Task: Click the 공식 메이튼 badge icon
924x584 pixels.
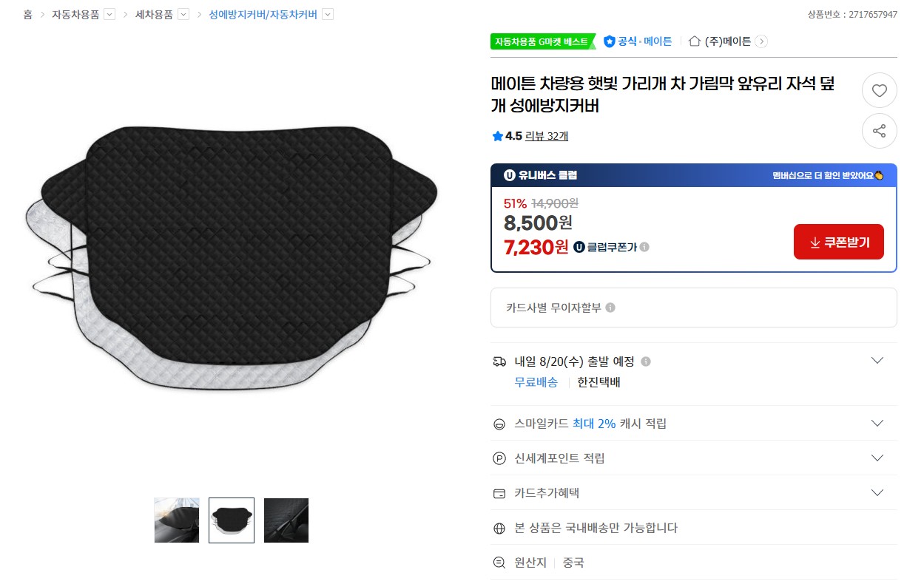Action: [x=610, y=41]
